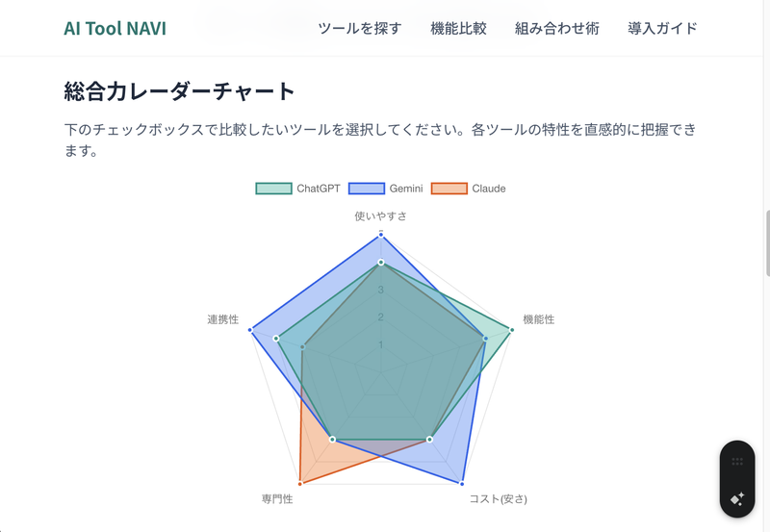Click the 総合力レーダーチャート heading
This screenshot has width=770, height=532.
pos(180,91)
